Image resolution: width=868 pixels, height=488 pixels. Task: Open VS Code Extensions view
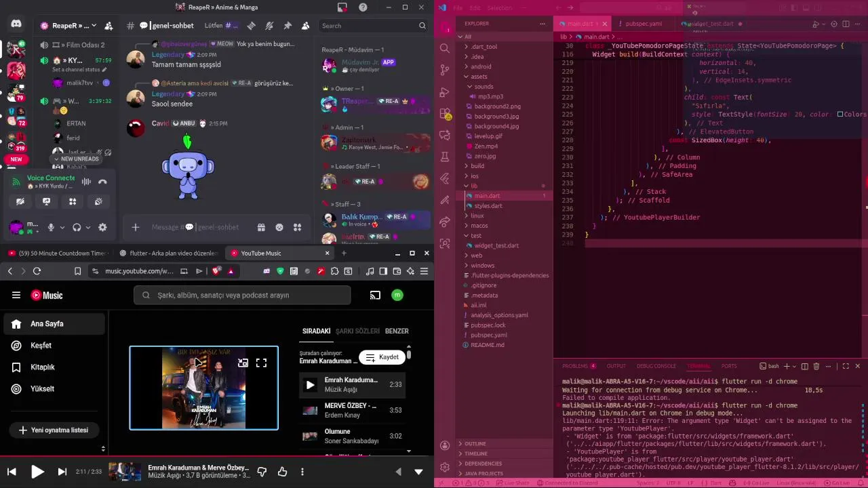click(445, 113)
